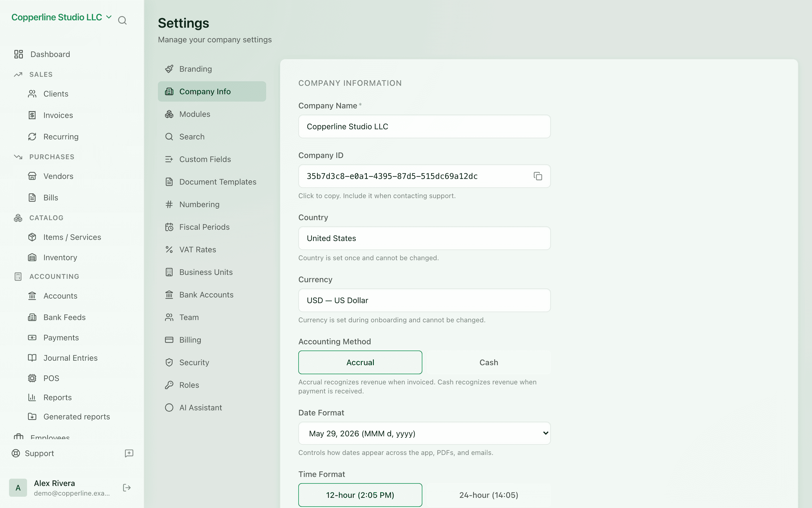Screen dimensions: 812x508
Task: Choose the 24-hour (14:05) time format
Action: [489, 495]
